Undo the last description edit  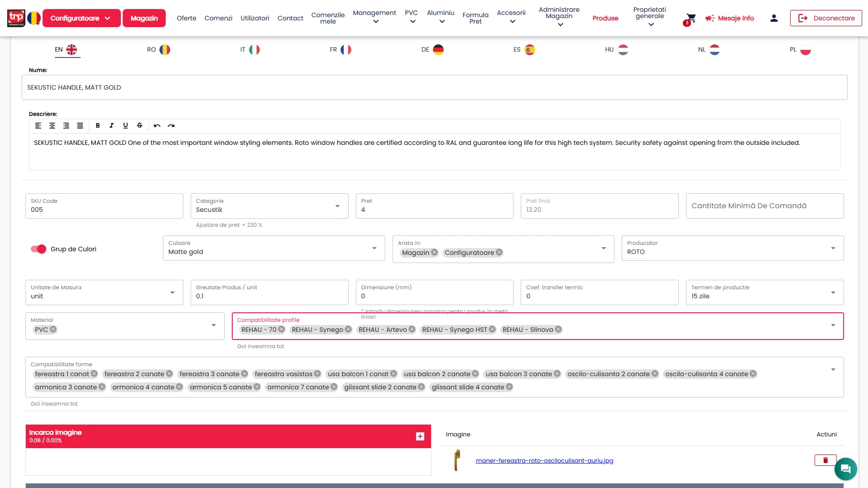point(157,125)
